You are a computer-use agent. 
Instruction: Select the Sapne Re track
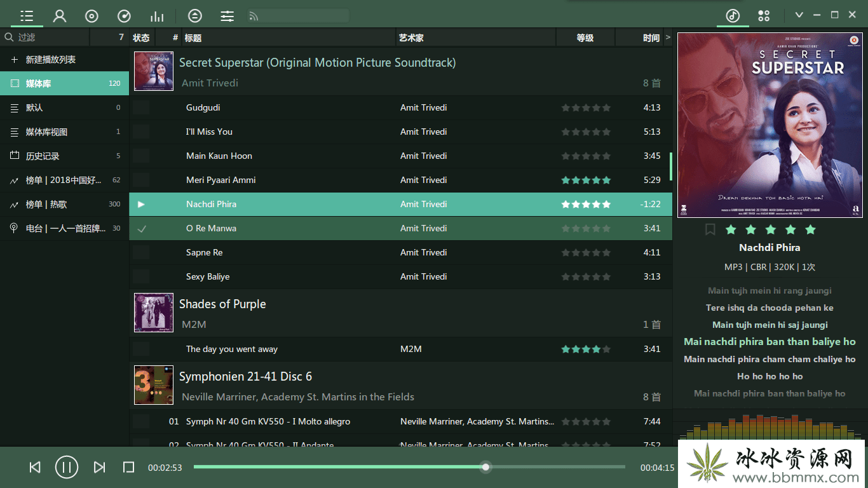pyautogui.click(x=401, y=253)
